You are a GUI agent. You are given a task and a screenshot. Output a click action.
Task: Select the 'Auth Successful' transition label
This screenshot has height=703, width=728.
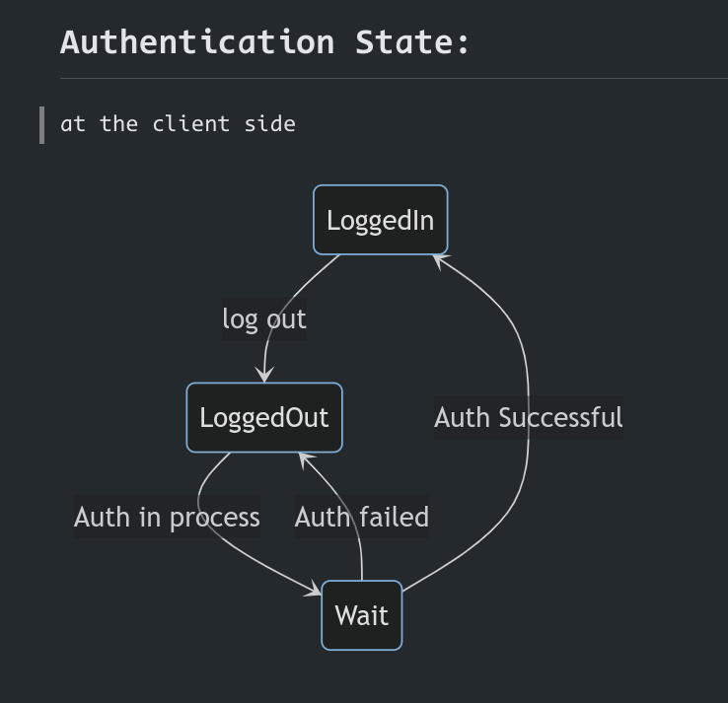[x=529, y=417]
